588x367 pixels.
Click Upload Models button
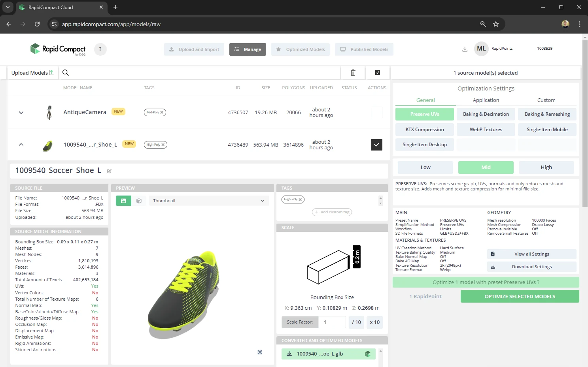(x=33, y=73)
